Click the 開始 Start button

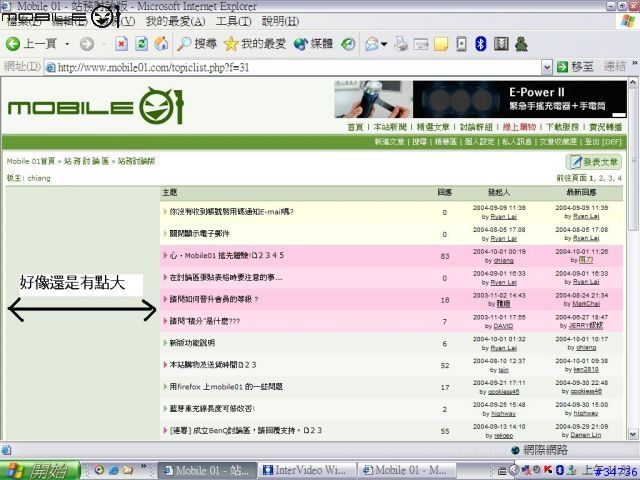(40, 471)
